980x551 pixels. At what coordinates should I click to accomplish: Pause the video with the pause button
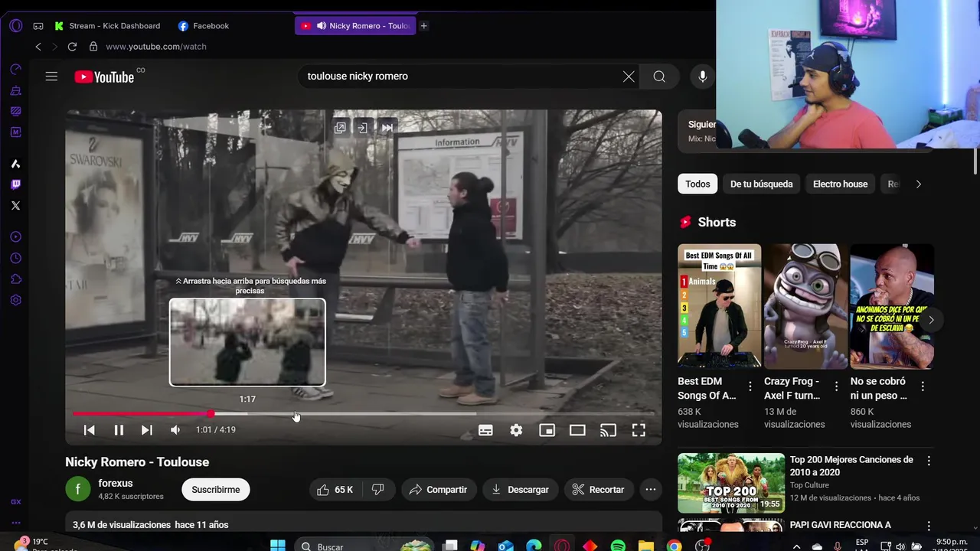coord(119,430)
